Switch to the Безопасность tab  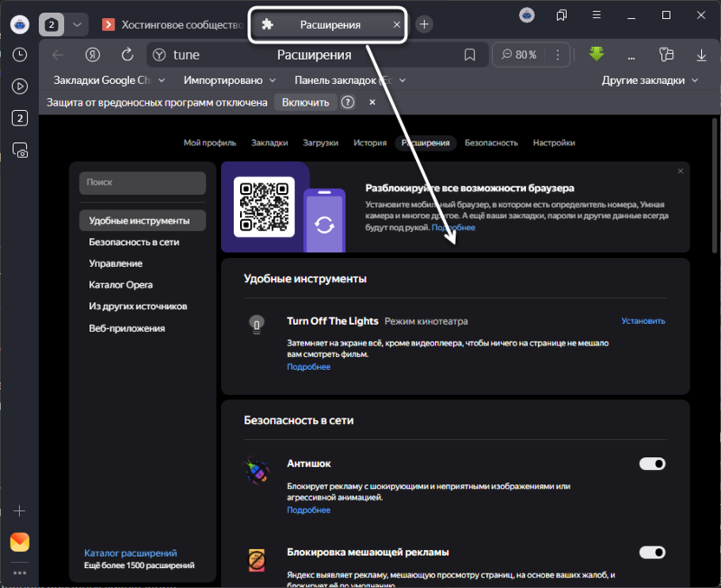point(491,143)
